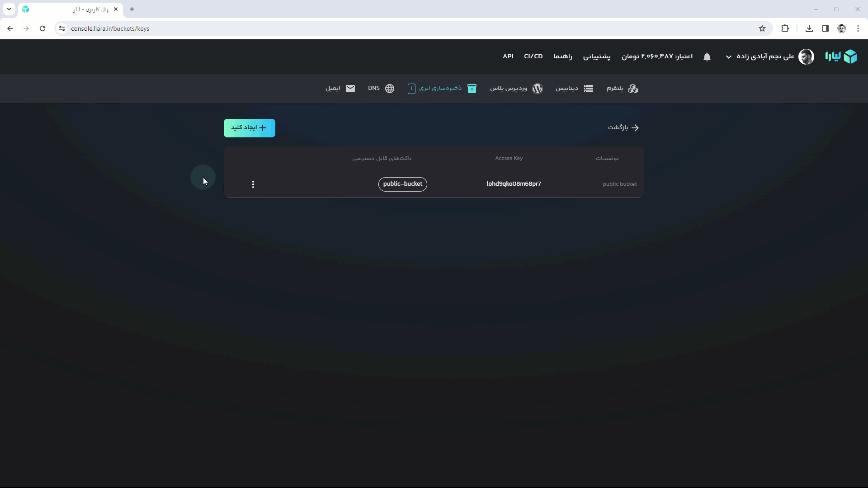Viewport: 868px width, 488px height.
Task: Open the Chrome three-dot menu
Action: click(x=858, y=28)
